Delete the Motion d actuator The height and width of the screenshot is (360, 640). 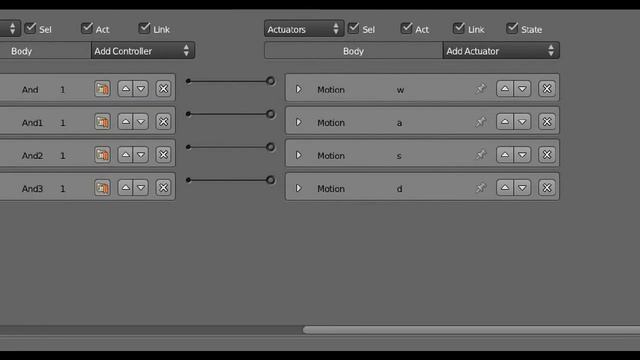pyautogui.click(x=547, y=188)
